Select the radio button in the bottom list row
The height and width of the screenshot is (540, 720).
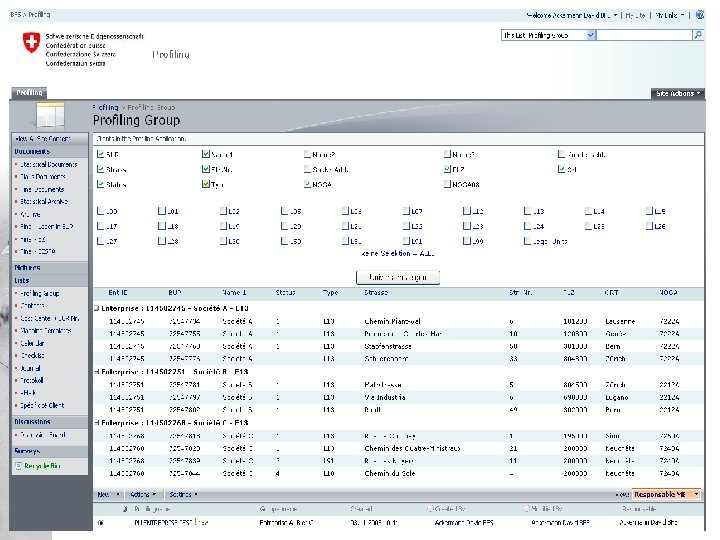(x=100, y=522)
